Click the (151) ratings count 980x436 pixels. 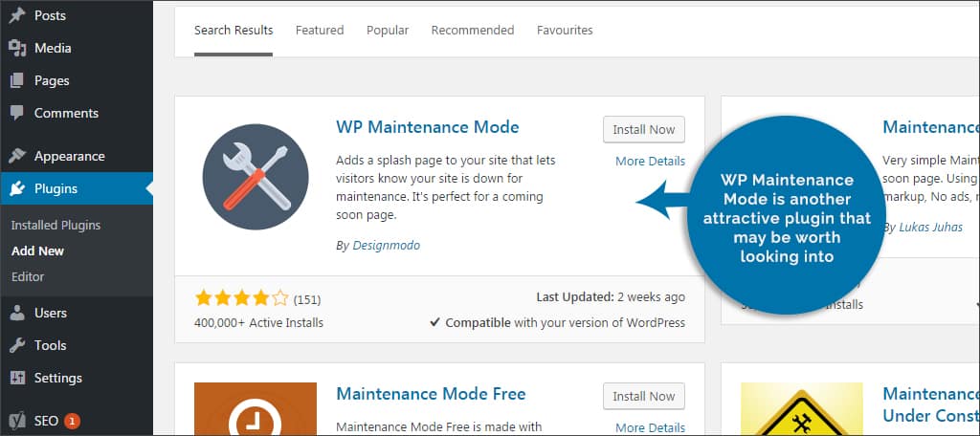[x=307, y=300]
